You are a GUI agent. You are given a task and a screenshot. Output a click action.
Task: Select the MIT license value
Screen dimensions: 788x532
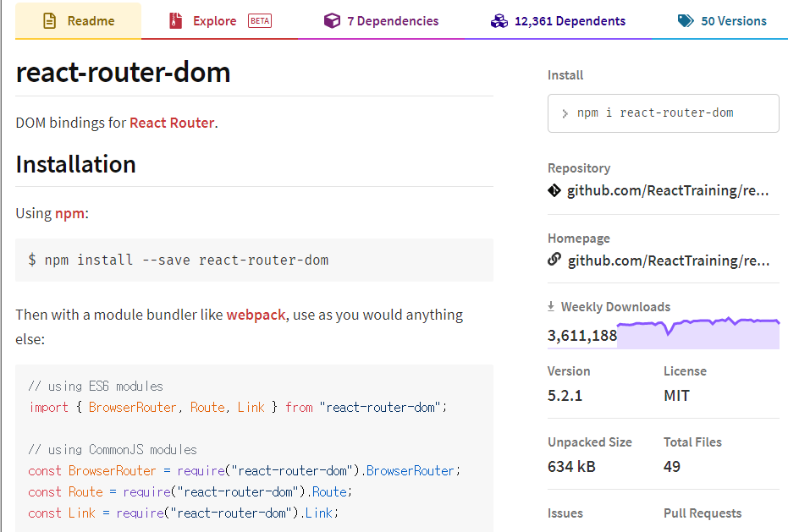pos(676,395)
